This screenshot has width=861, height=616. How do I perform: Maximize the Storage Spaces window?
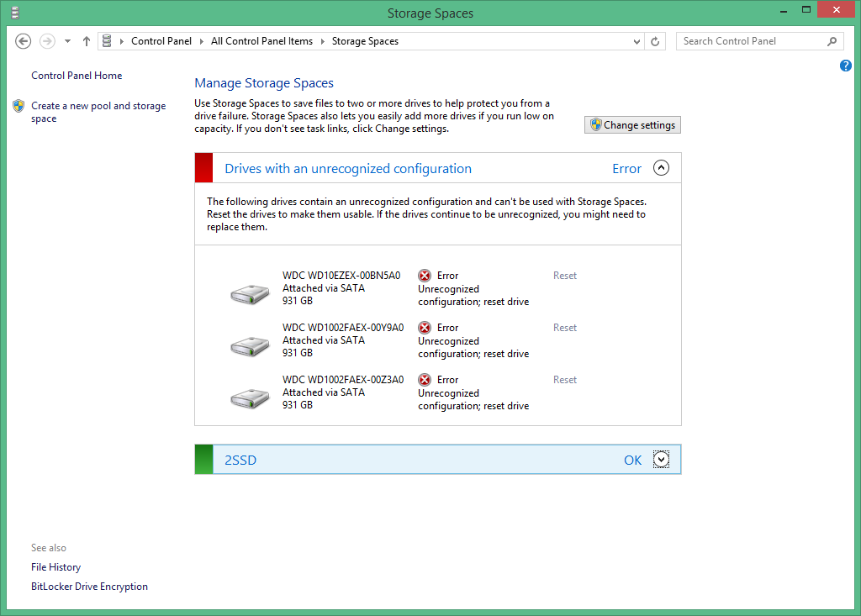[806, 10]
